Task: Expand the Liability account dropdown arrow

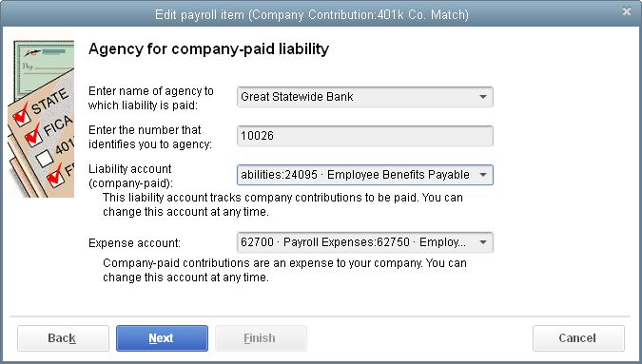Action: click(x=483, y=175)
